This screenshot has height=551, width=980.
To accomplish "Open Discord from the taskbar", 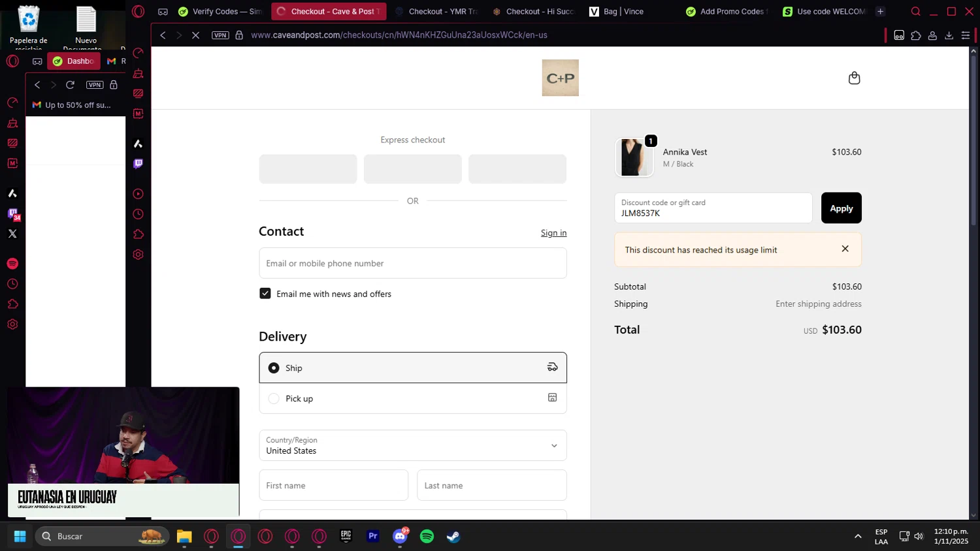I will pyautogui.click(x=400, y=536).
